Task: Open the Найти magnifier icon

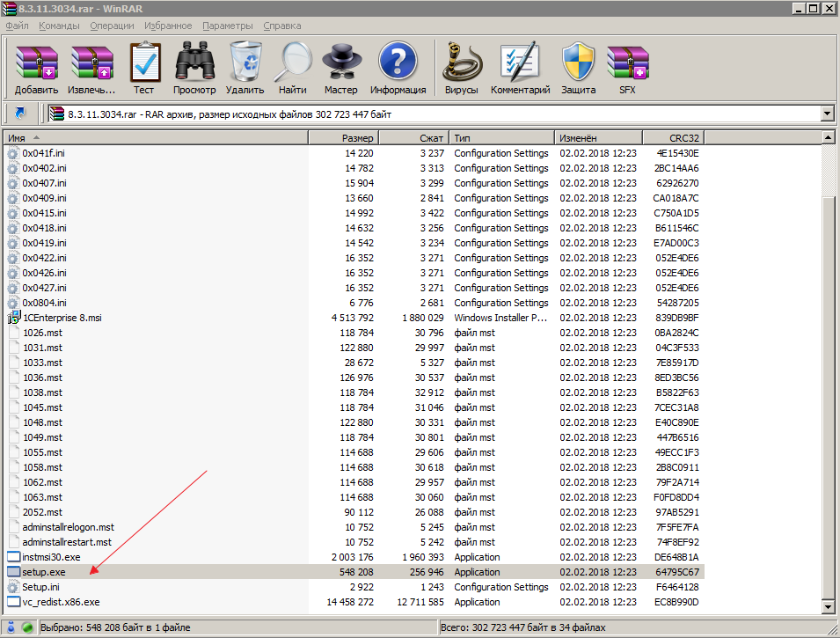Action: click(x=293, y=62)
